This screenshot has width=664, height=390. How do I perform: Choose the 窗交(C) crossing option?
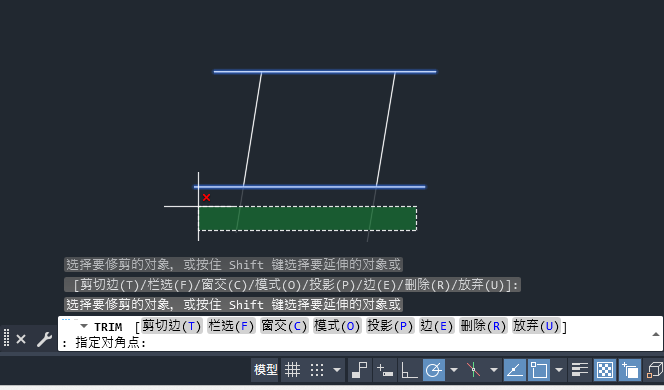click(x=284, y=326)
